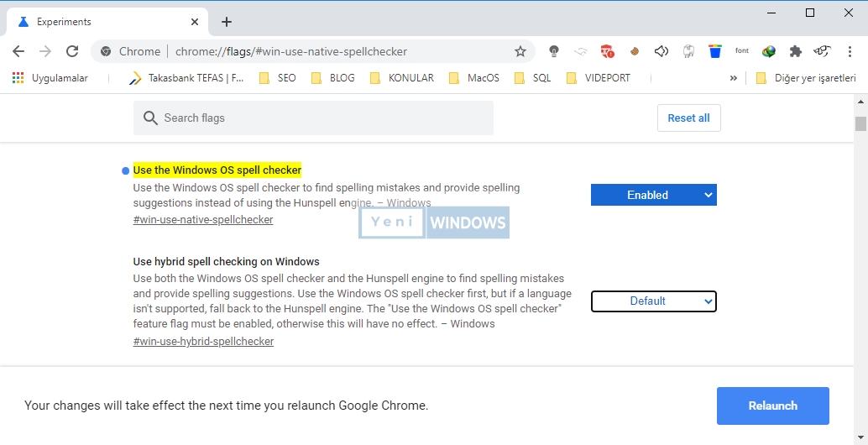Open Chrome's three-dot menu

pyautogui.click(x=850, y=51)
